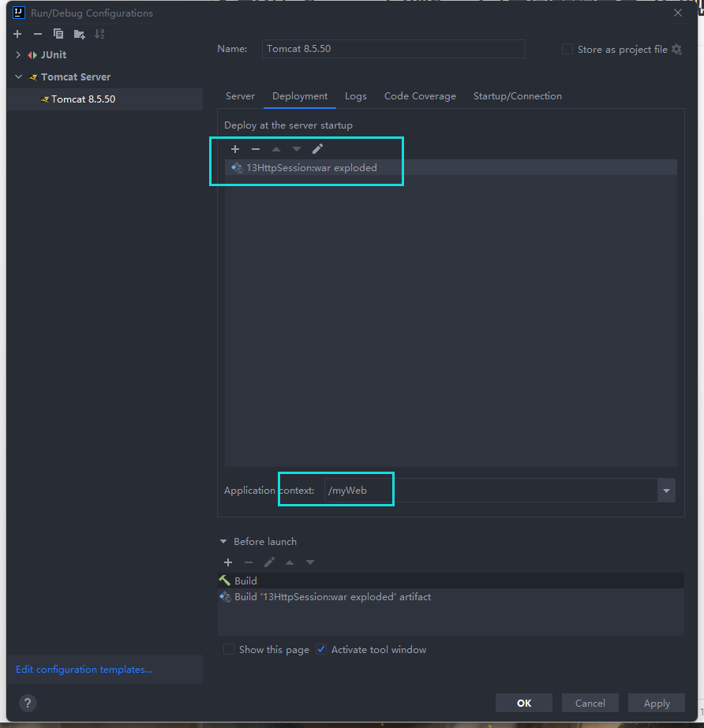Screen dimensions: 704x728
Task: Check the Show this page option
Action: click(229, 649)
